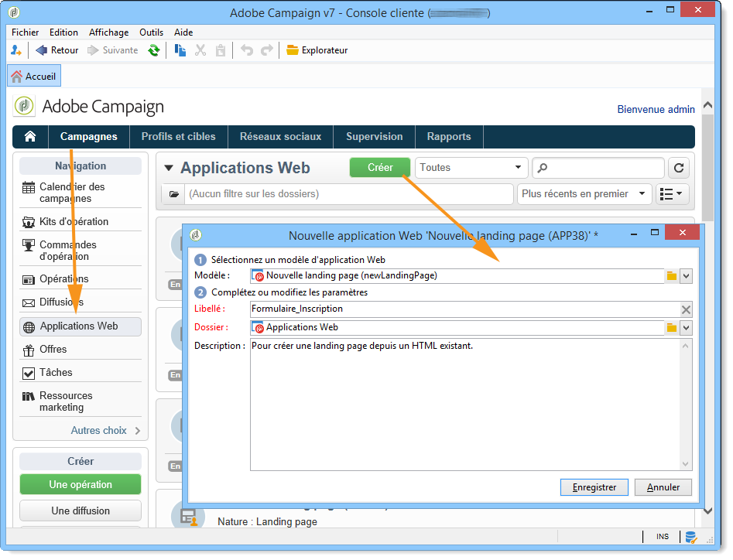
Task: Click the Description text area
Action: click(x=464, y=405)
